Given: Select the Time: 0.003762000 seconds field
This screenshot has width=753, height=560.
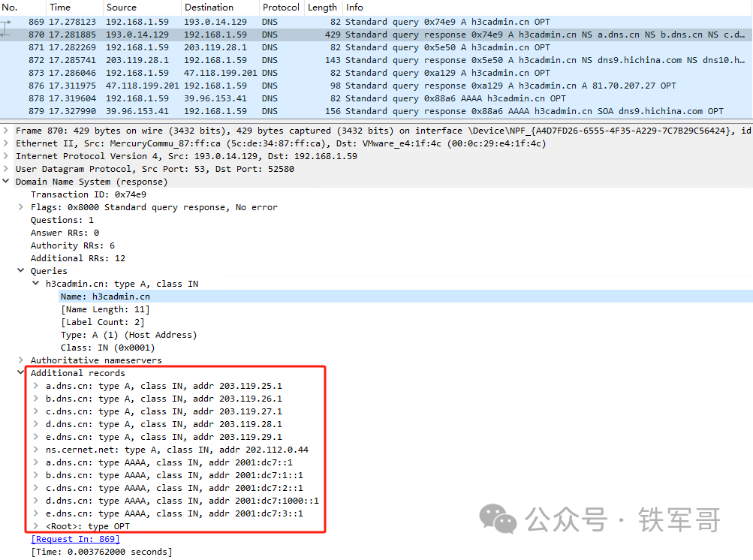Looking at the screenshot, I should [101, 551].
